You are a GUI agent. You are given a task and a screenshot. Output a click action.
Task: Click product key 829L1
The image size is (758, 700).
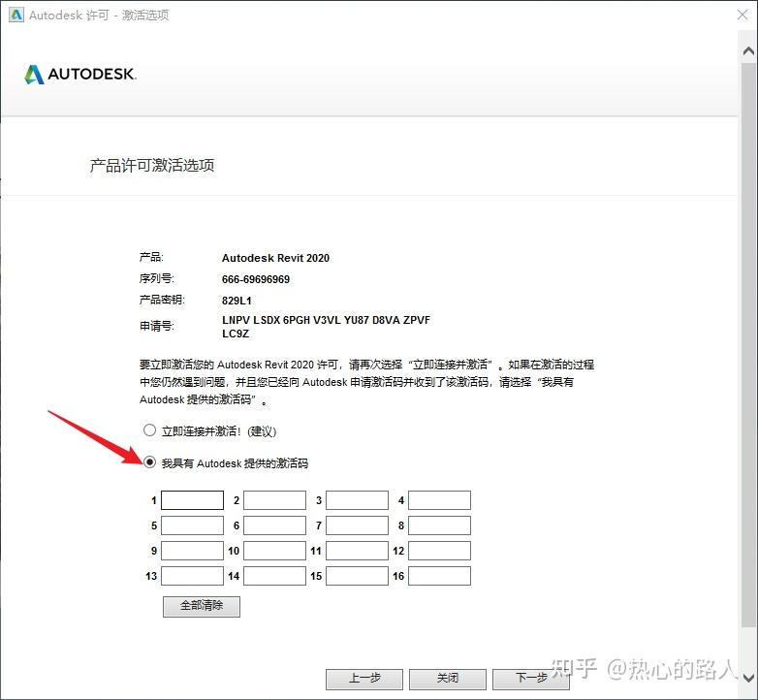coord(237,301)
